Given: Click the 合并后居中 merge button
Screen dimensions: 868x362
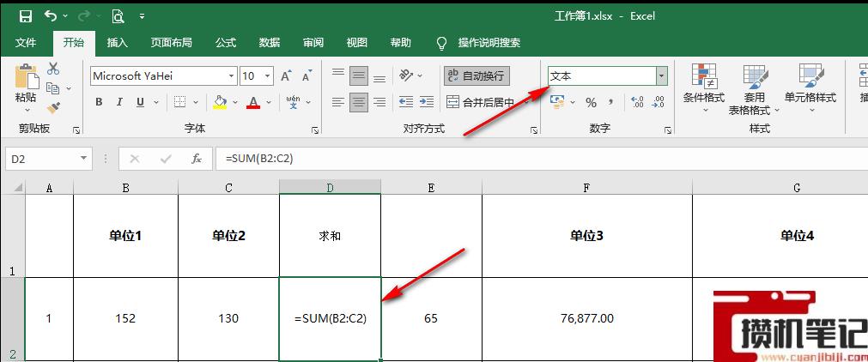Looking at the screenshot, I should pyautogui.click(x=481, y=102).
